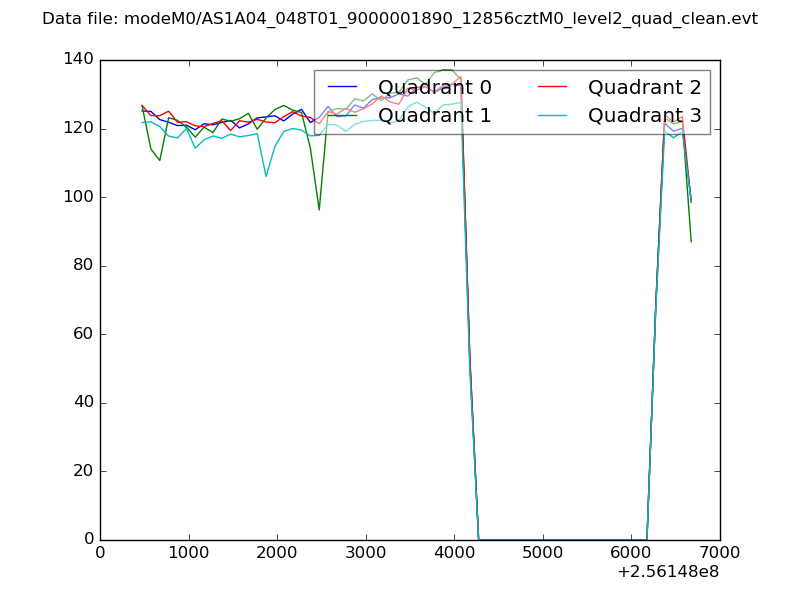Select the Quadrant 0 legend label
This screenshot has width=800, height=600.
pos(434,87)
